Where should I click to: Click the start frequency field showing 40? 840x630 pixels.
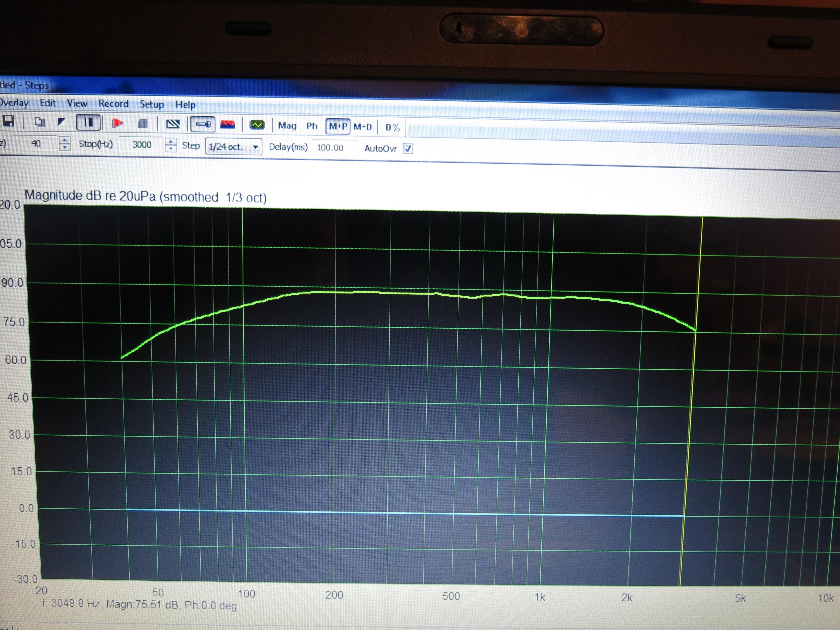click(35, 143)
